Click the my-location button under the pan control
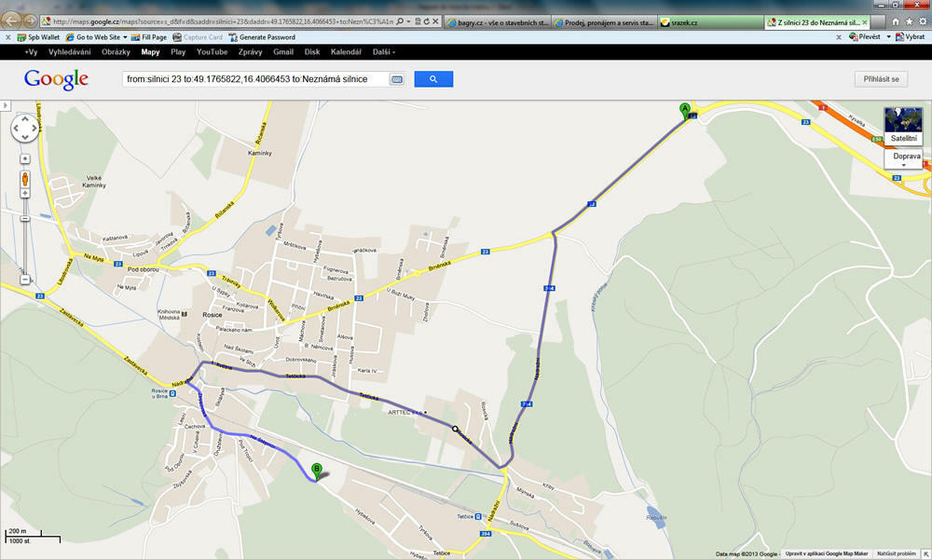This screenshot has height=560, width=932. click(25, 158)
